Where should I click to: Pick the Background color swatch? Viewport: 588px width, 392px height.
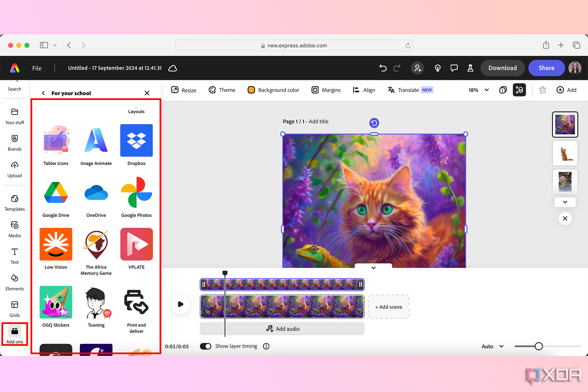(x=251, y=90)
